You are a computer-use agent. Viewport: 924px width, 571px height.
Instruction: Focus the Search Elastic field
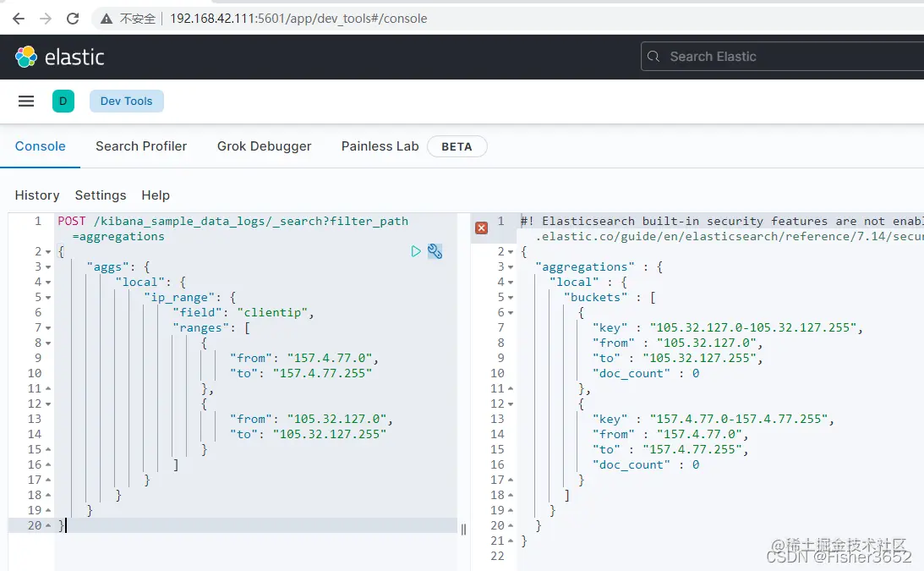(783, 57)
